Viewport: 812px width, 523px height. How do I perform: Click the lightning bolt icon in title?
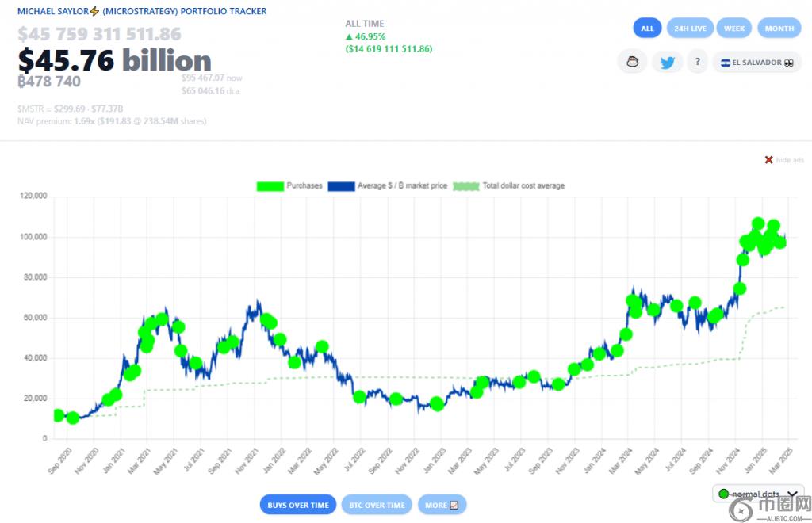coord(94,12)
